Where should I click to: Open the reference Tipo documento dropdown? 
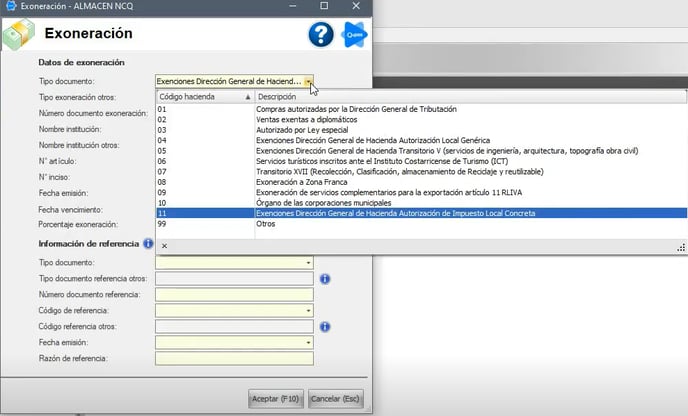tap(308, 262)
